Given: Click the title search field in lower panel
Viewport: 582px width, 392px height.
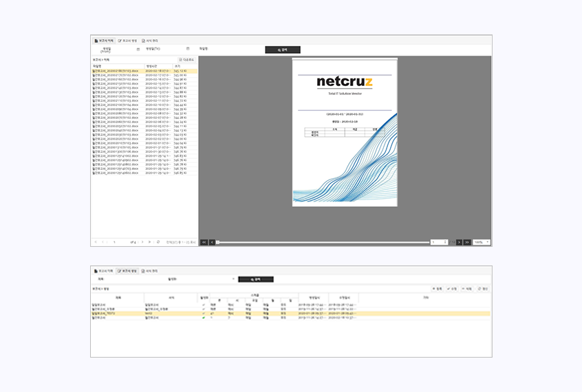Looking at the screenshot, I should (134, 279).
